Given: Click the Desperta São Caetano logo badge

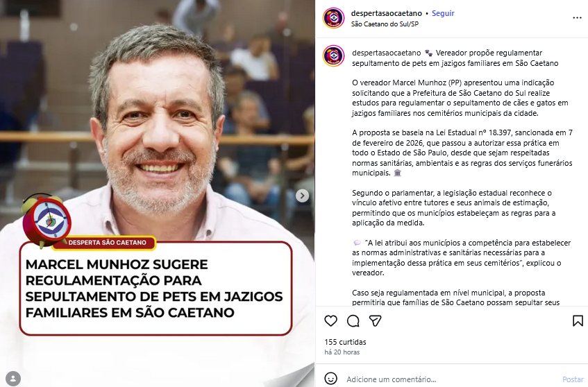Looking at the screenshot, I should pos(46,221).
